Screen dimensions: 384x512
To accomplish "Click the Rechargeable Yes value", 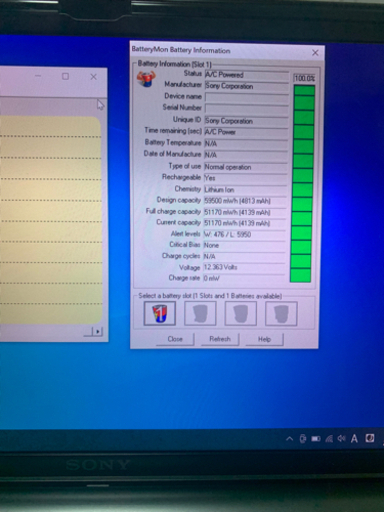I will point(246,178).
